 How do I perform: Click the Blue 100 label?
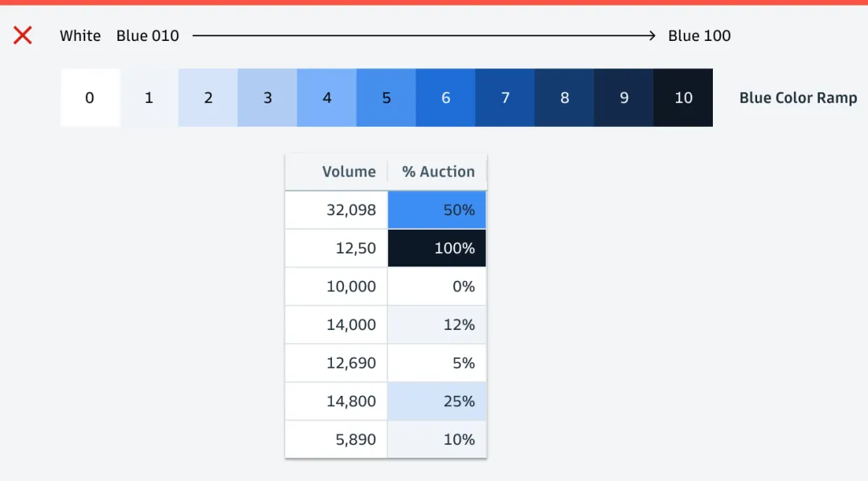699,36
